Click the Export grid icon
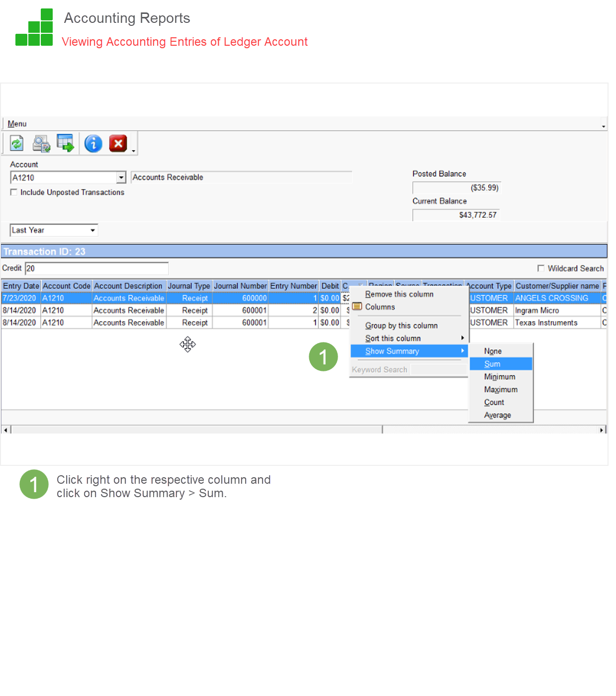 tap(65, 143)
